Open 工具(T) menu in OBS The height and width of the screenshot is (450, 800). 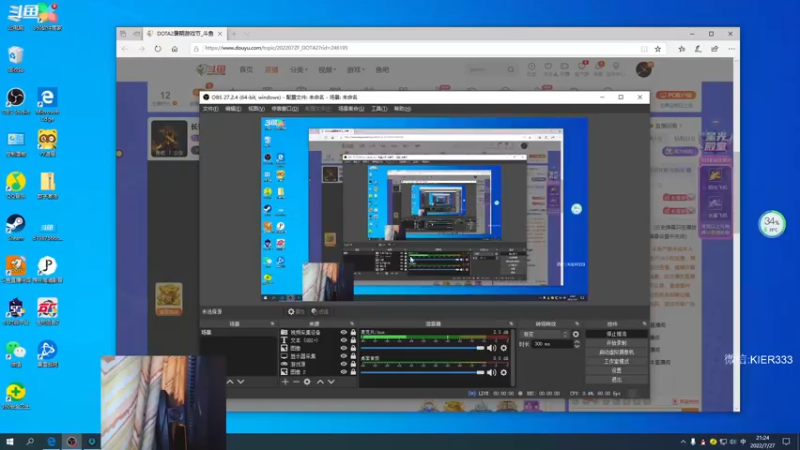coord(379,109)
